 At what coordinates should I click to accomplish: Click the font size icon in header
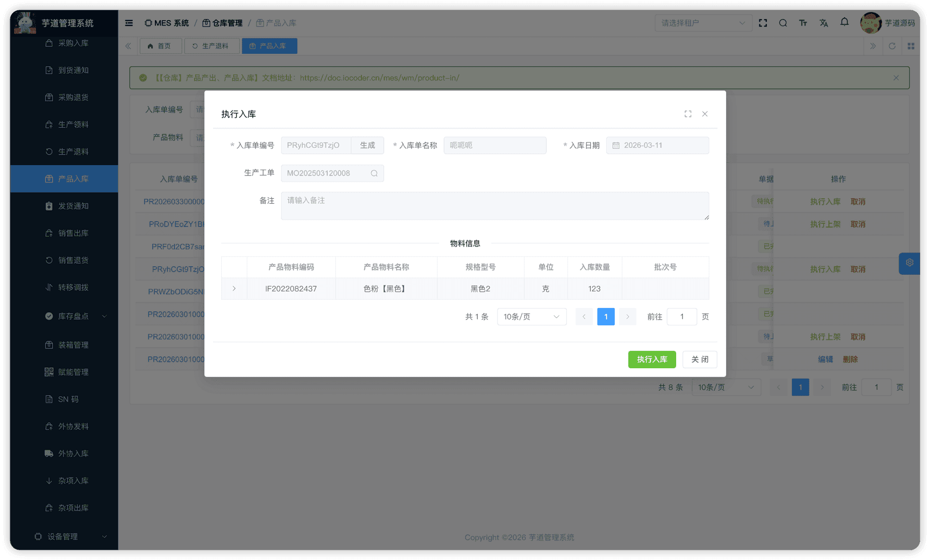click(803, 23)
